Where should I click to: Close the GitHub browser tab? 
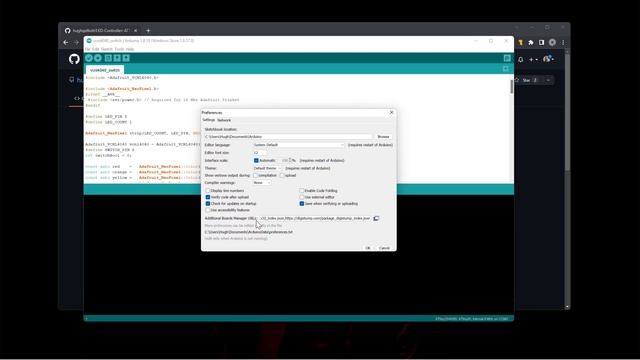[x=136, y=31]
